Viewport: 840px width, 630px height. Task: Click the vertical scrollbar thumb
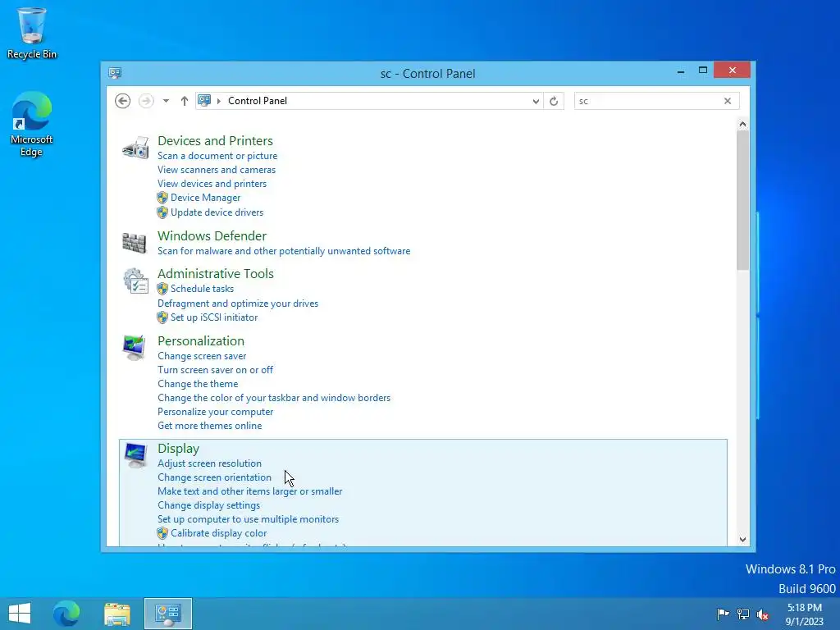coord(742,200)
